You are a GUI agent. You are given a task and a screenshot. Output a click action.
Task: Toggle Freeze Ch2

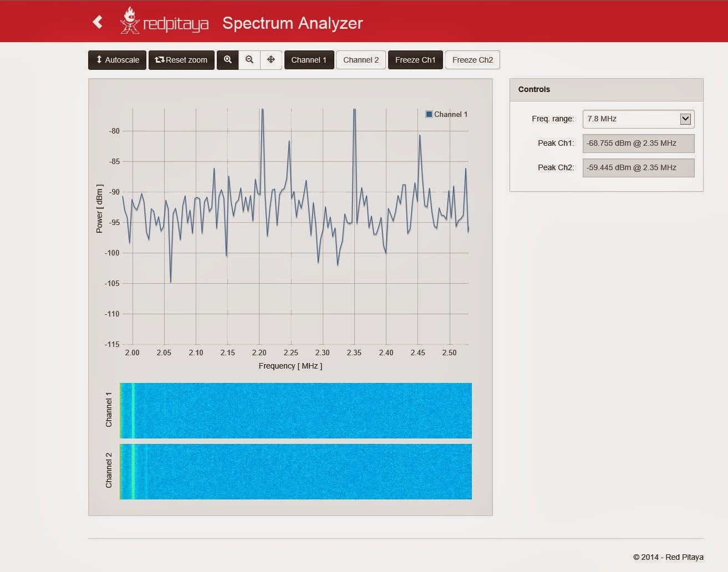(x=472, y=60)
